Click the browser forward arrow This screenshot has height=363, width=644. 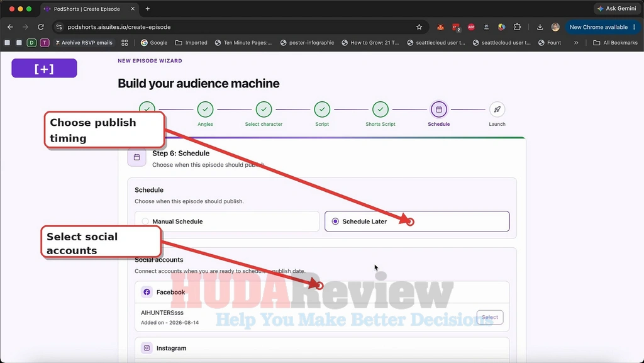click(x=25, y=27)
